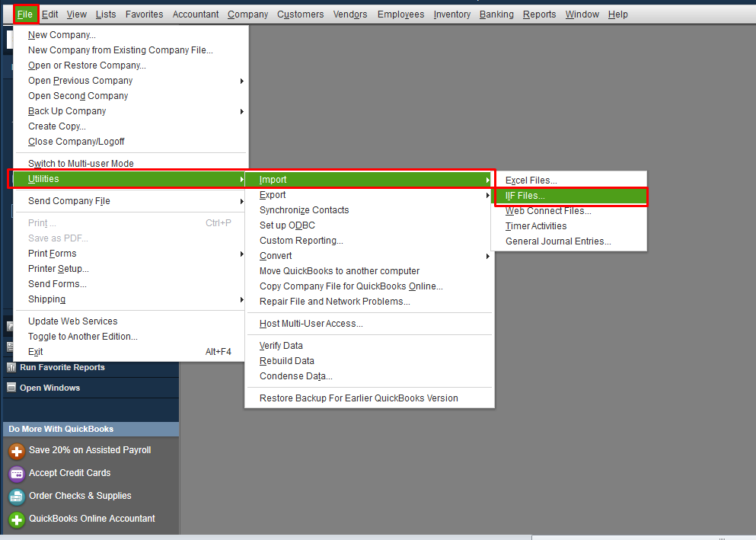Choose Synchronize Contacts
This screenshot has height=540, width=756.
coord(369,210)
